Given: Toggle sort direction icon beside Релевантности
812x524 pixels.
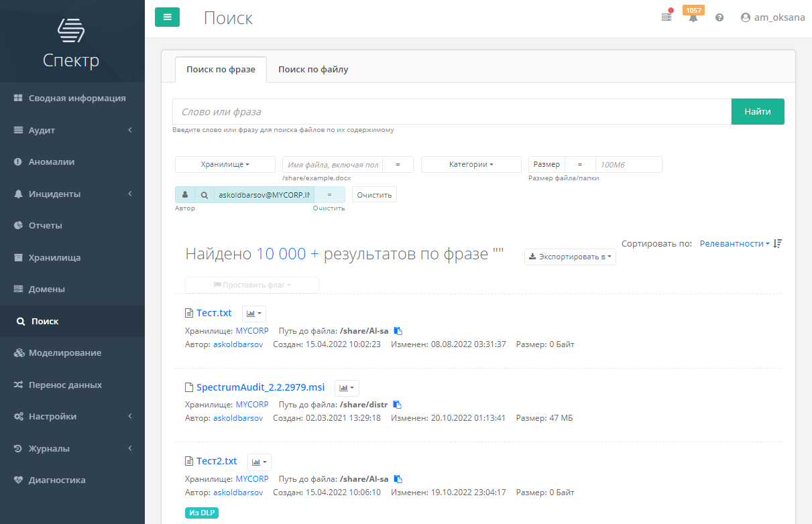Looking at the screenshot, I should (778, 244).
